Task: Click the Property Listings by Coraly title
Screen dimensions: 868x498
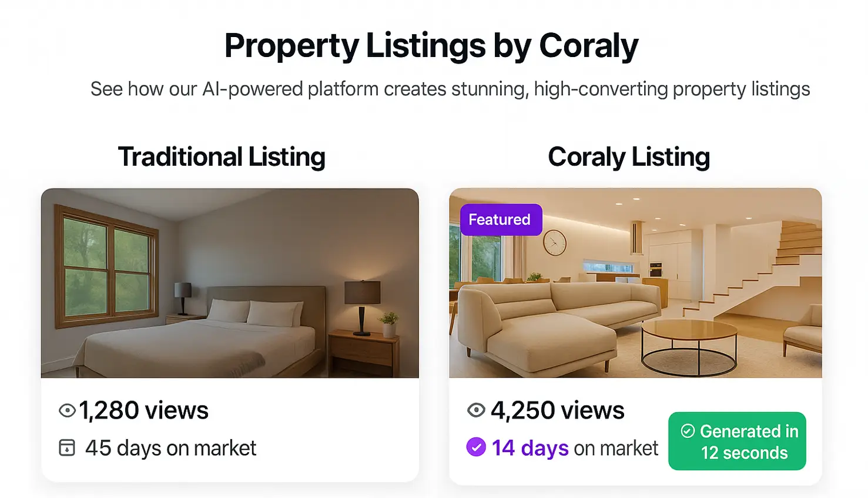Action: [431, 46]
